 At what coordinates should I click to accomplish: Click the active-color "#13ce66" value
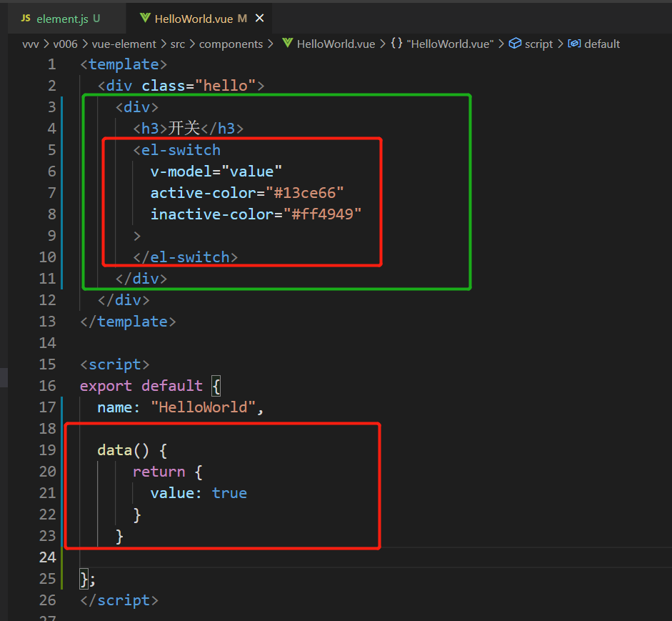(304, 193)
